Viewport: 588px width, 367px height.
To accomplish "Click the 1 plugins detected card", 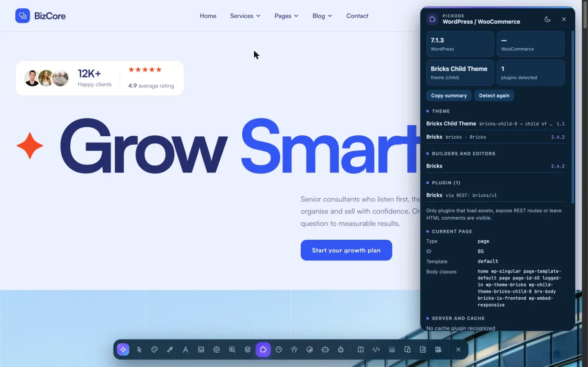I will tap(530, 73).
